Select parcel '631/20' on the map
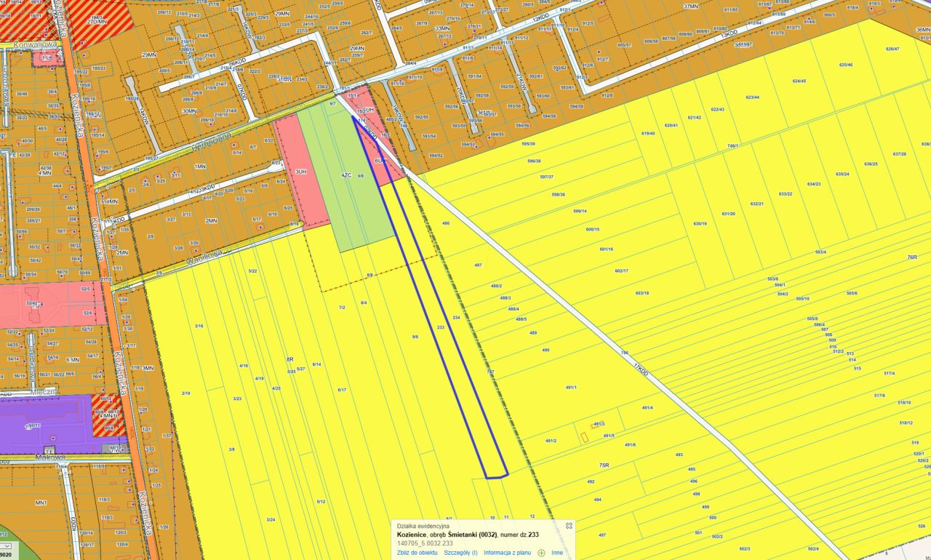931x560 pixels. [728, 213]
